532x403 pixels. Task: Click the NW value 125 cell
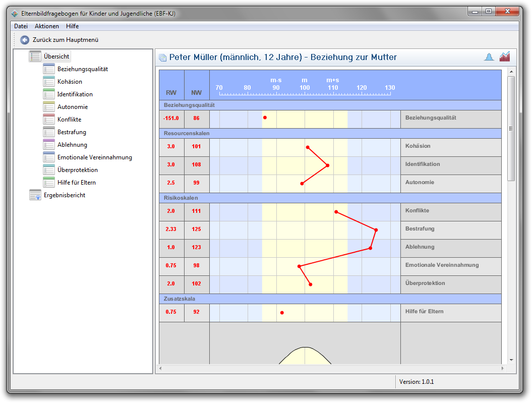point(197,230)
